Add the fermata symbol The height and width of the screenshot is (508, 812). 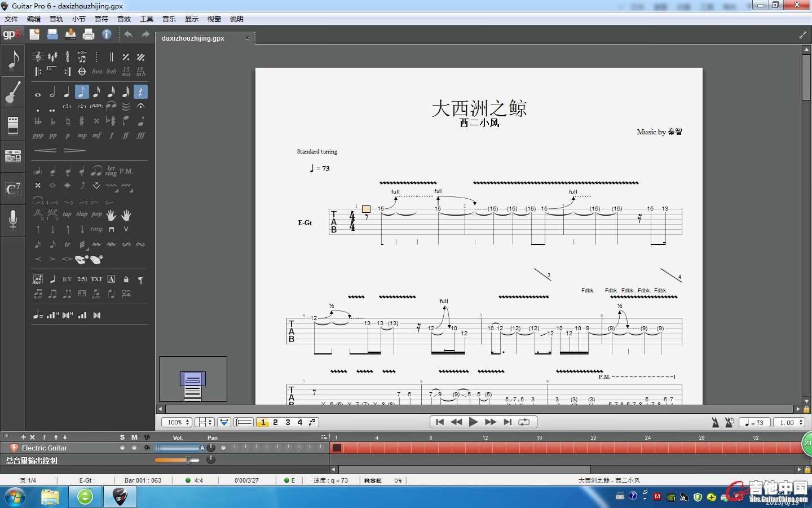(x=140, y=106)
